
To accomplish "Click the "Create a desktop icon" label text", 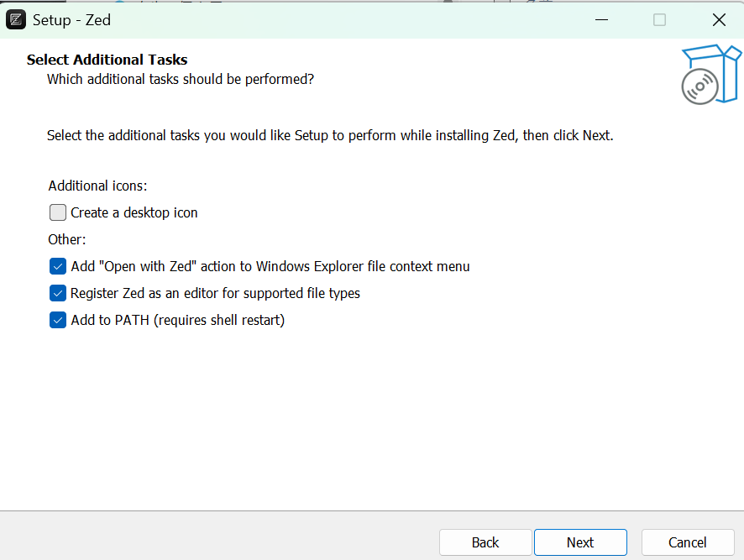I will pos(134,212).
